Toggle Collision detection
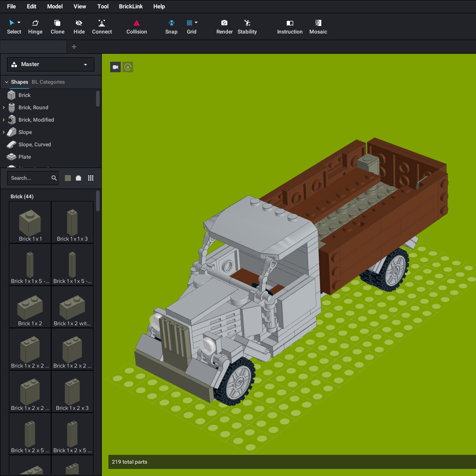The width and height of the screenshot is (476, 476). 137,26
